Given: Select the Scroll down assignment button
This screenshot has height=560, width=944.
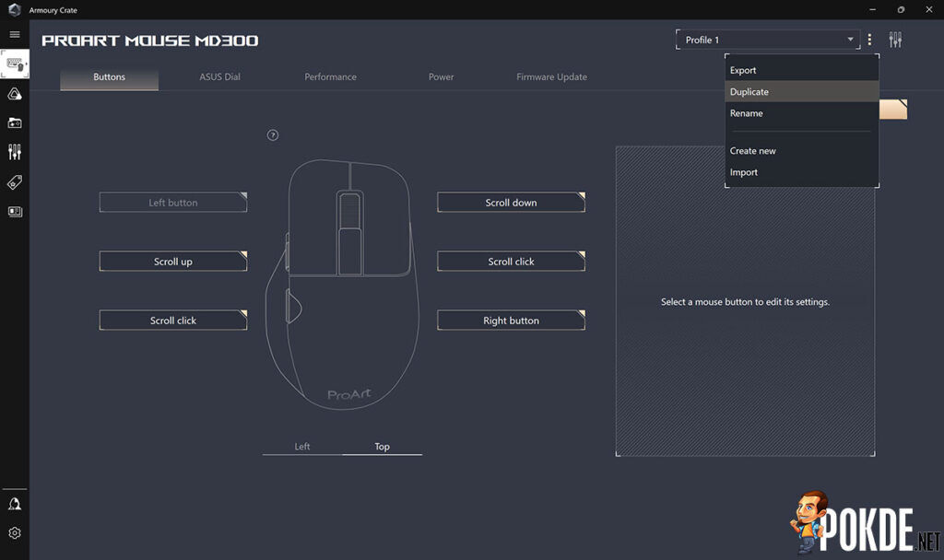Looking at the screenshot, I should tap(511, 203).
